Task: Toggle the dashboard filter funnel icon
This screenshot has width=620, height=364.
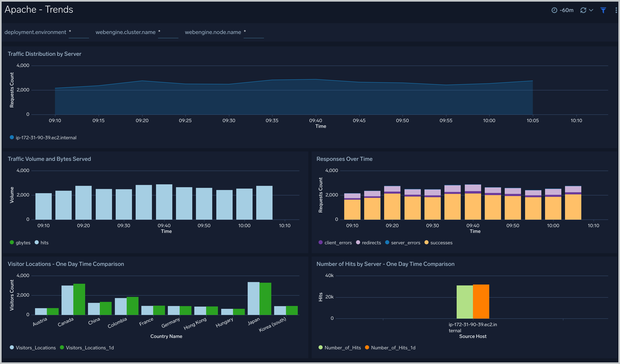Action: (x=603, y=10)
